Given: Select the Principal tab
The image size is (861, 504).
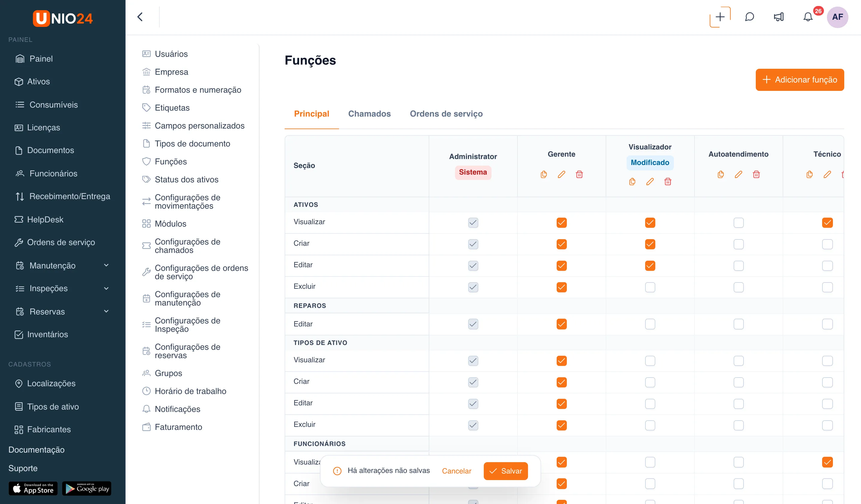Looking at the screenshot, I should [x=312, y=114].
